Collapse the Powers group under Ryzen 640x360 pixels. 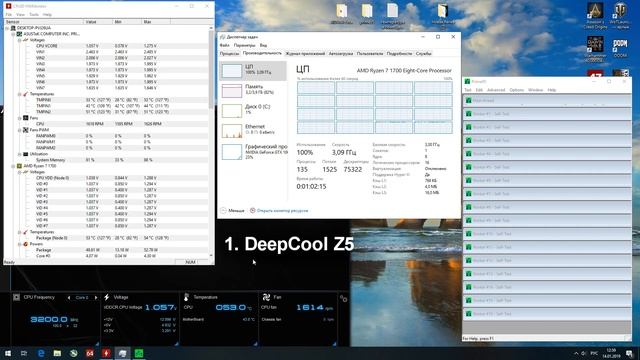(x=19, y=244)
